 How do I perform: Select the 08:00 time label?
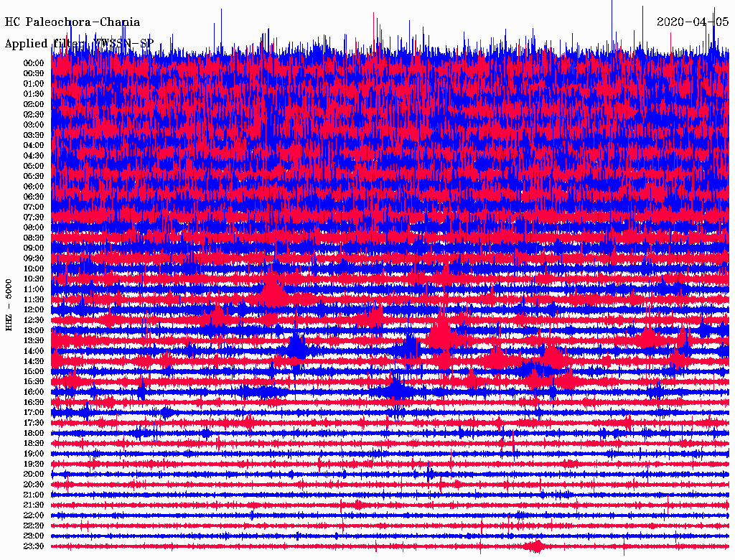pyautogui.click(x=34, y=228)
